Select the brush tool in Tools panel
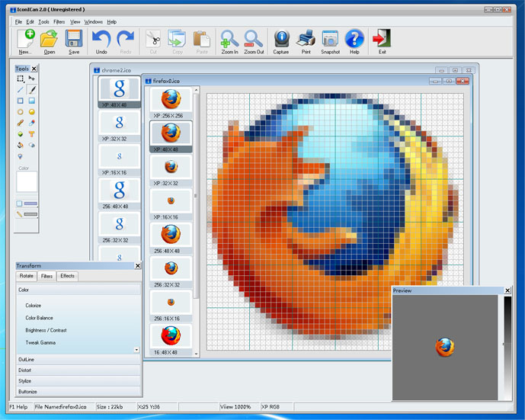The width and height of the screenshot is (525, 420). coord(32,89)
